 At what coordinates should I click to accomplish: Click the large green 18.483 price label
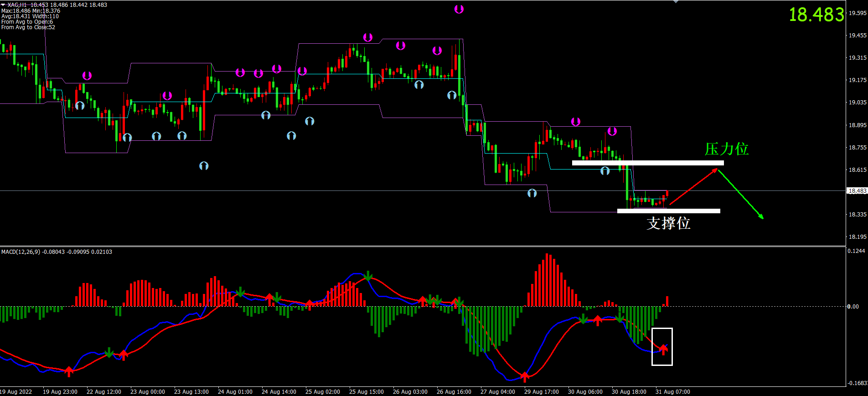point(816,15)
